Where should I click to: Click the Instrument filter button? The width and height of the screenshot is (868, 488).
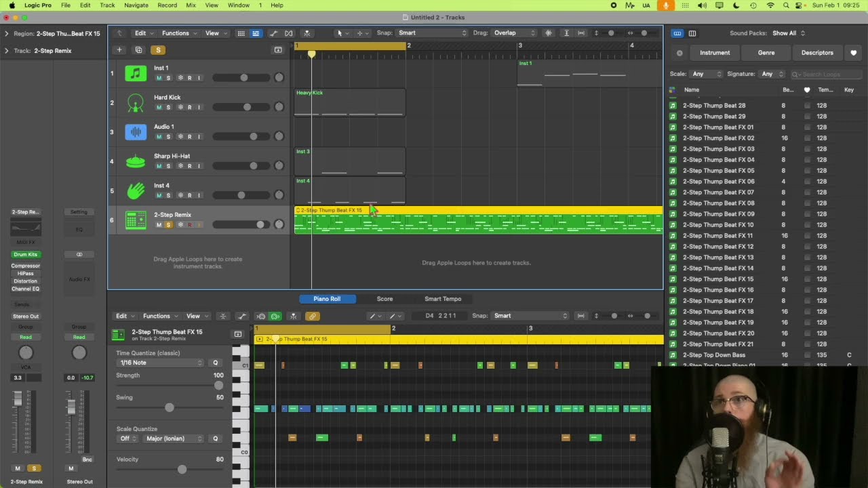tap(715, 53)
